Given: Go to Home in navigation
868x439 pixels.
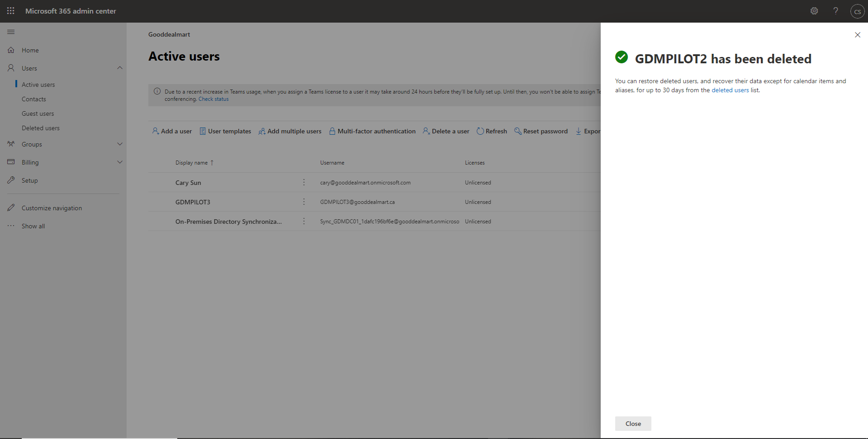Looking at the screenshot, I should pos(30,50).
